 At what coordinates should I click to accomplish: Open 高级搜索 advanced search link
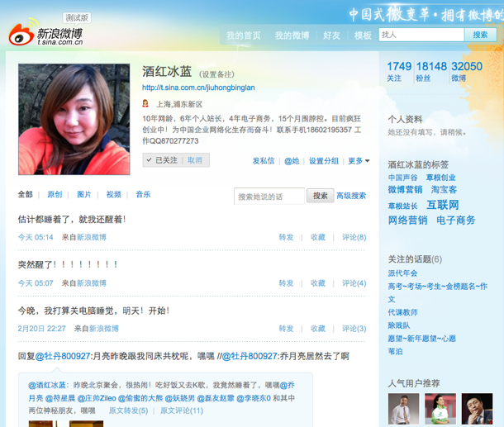(x=351, y=196)
